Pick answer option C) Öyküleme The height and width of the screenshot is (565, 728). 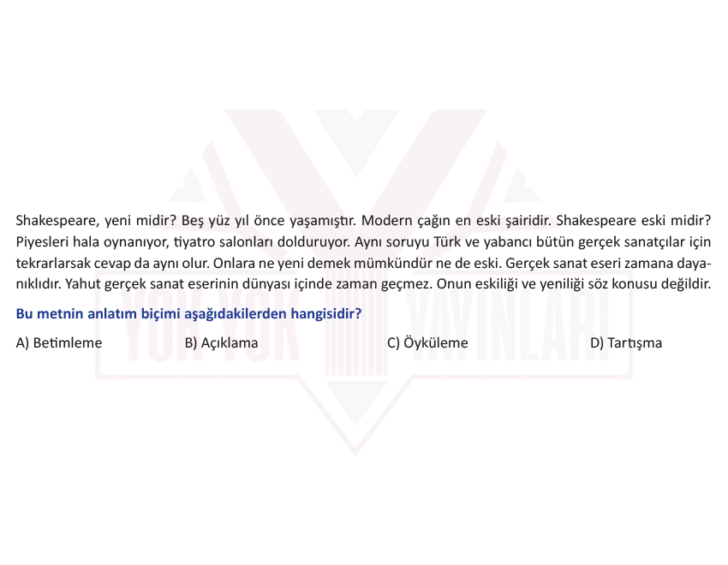tap(427, 342)
